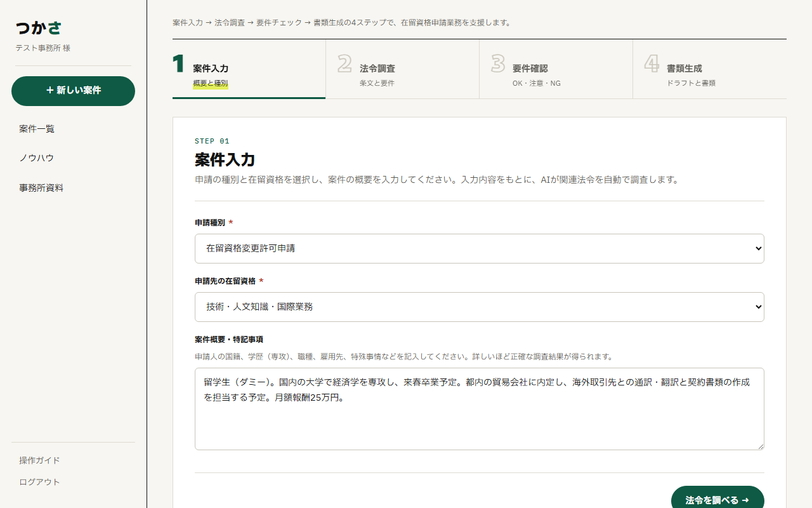Click the テスト事務所 様 account name

43,48
